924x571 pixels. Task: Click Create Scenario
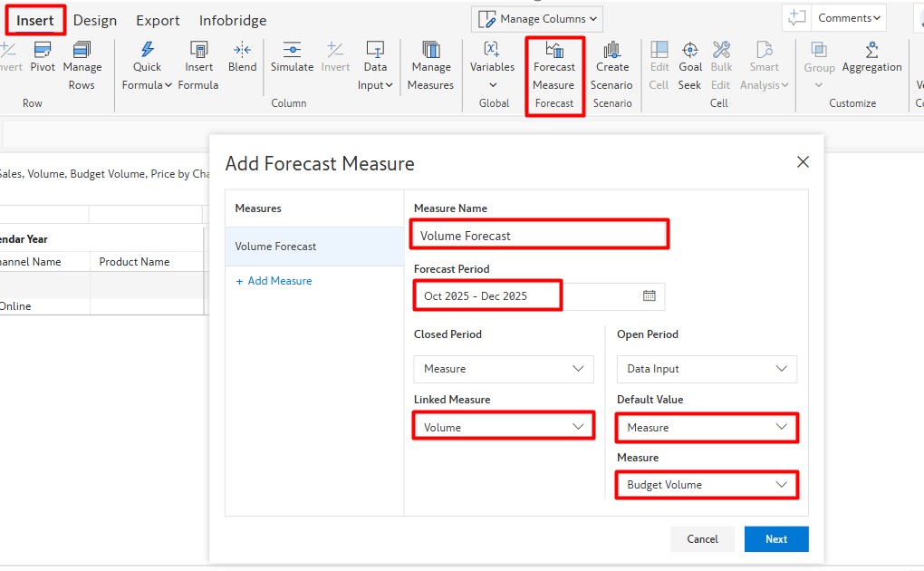click(611, 66)
